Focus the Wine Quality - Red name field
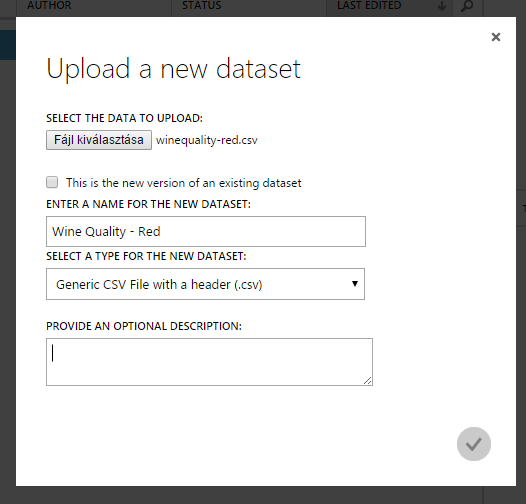 [x=206, y=232]
